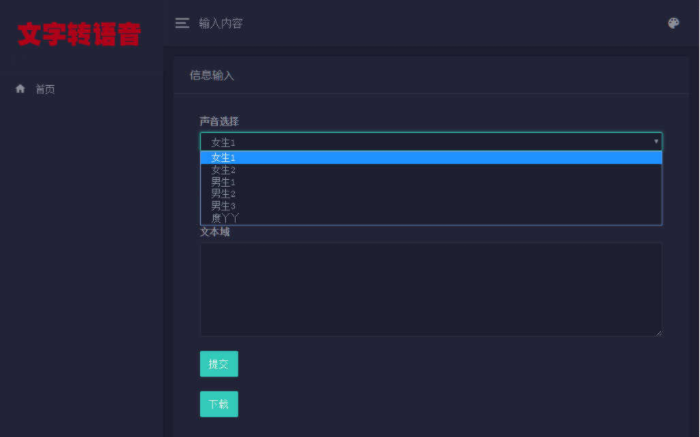Choose voice option 男生2

(431, 194)
